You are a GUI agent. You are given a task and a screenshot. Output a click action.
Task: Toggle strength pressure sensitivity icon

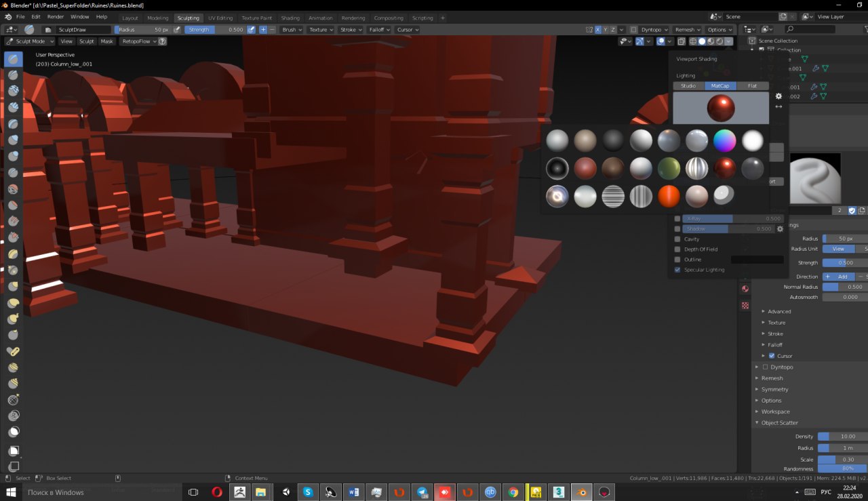pos(252,30)
